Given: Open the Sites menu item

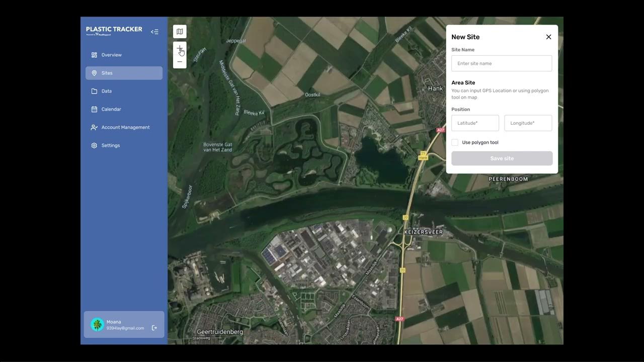Looking at the screenshot, I should (x=124, y=73).
